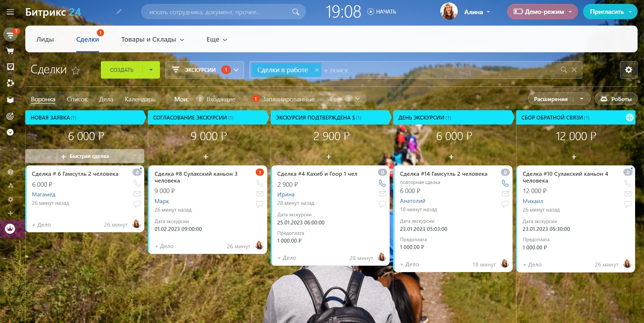Open the Расширения button
The width and height of the screenshot is (644, 323).
point(551,99)
